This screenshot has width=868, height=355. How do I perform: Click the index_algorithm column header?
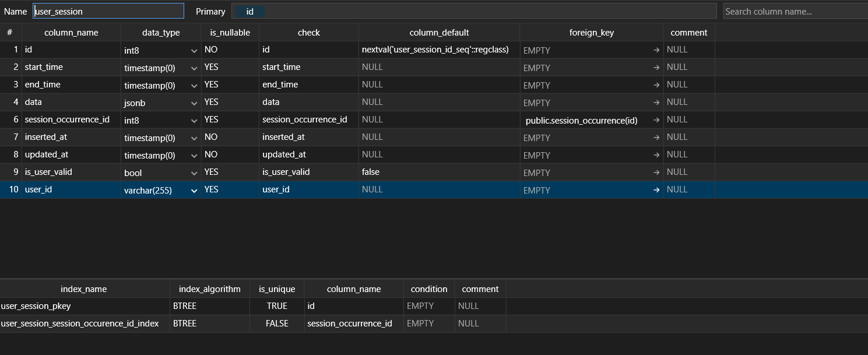tap(210, 289)
